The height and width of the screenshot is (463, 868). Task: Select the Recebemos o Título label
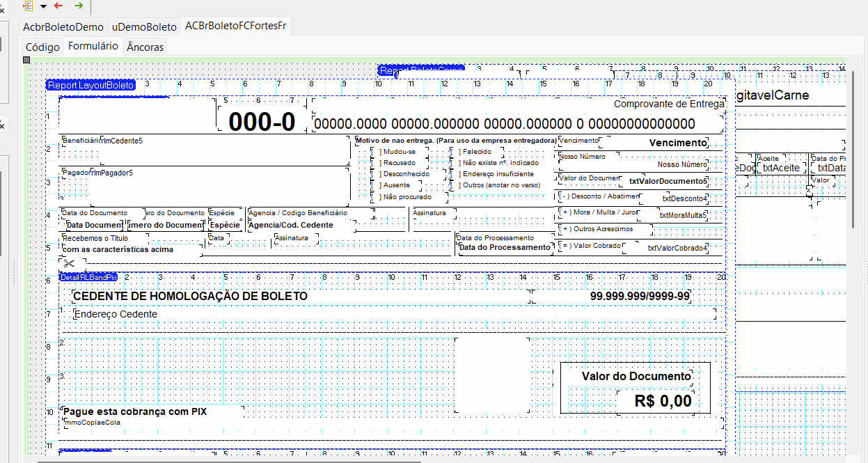pos(95,238)
